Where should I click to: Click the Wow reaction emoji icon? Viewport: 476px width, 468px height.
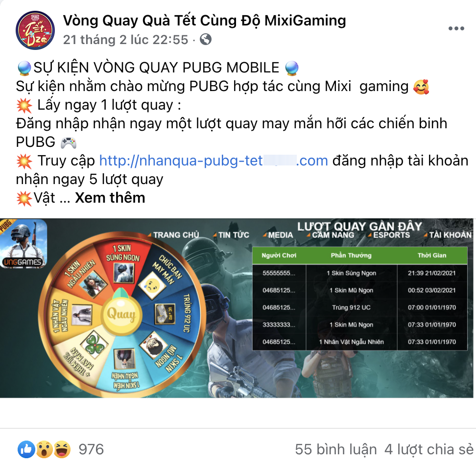click(45, 449)
